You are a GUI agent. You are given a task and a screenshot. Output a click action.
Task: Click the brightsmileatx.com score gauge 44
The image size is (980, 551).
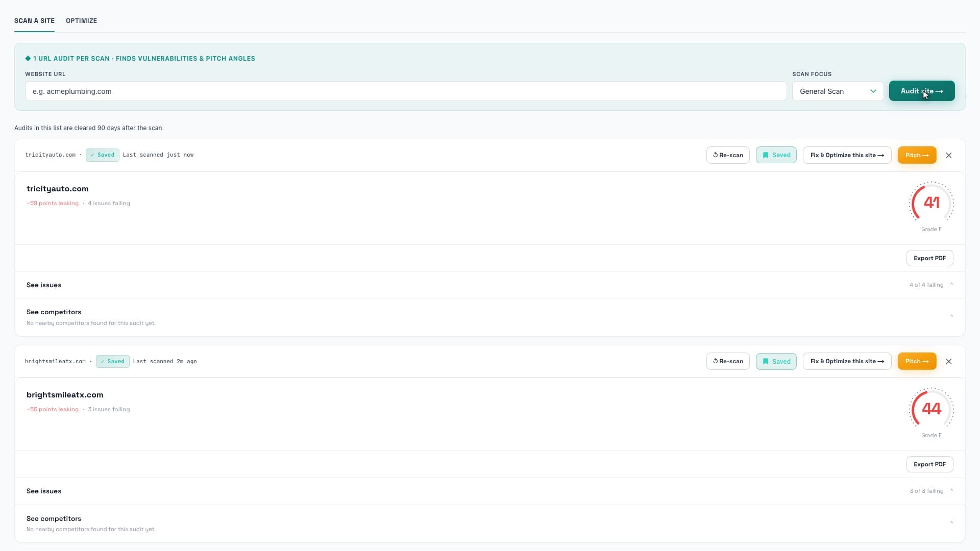click(932, 409)
